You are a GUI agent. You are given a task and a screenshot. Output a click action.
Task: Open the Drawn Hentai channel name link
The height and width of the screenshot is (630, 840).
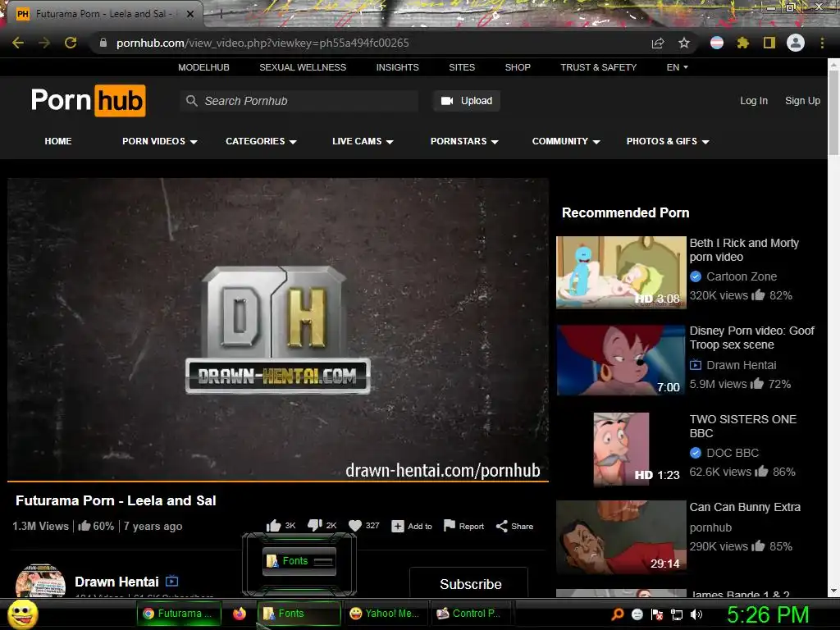tap(116, 582)
